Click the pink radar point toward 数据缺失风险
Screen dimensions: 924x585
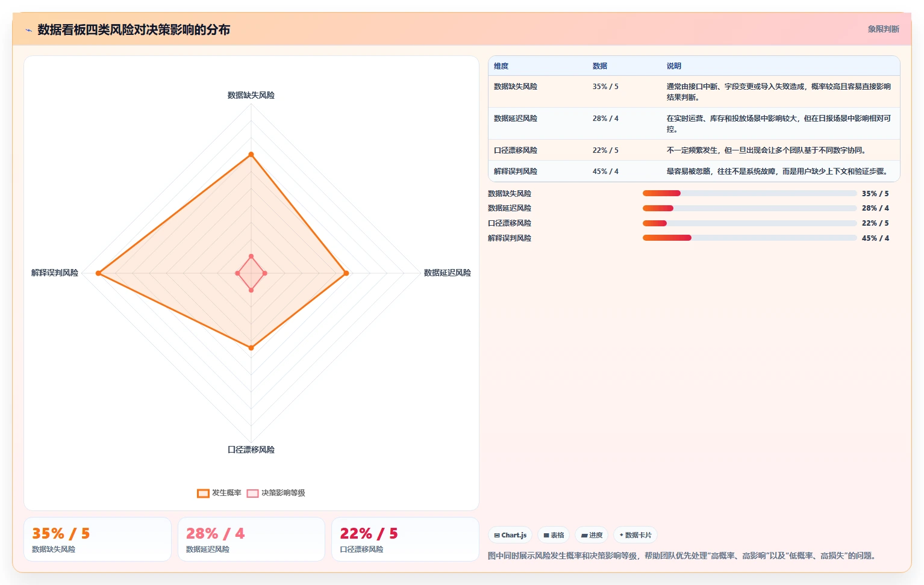pyautogui.click(x=251, y=256)
